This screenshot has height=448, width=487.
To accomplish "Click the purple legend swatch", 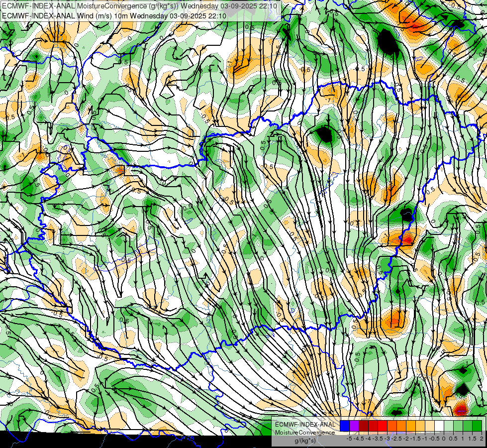I will [x=354, y=426].
